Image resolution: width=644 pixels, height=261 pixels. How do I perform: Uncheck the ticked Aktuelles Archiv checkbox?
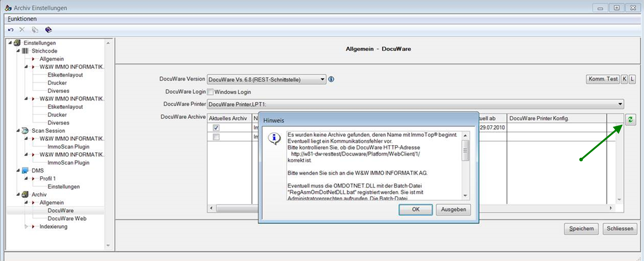pos(216,128)
